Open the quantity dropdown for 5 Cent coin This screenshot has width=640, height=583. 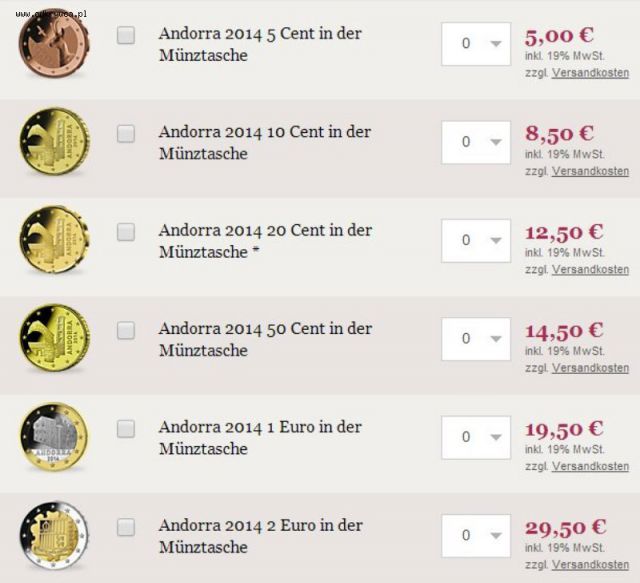click(476, 44)
